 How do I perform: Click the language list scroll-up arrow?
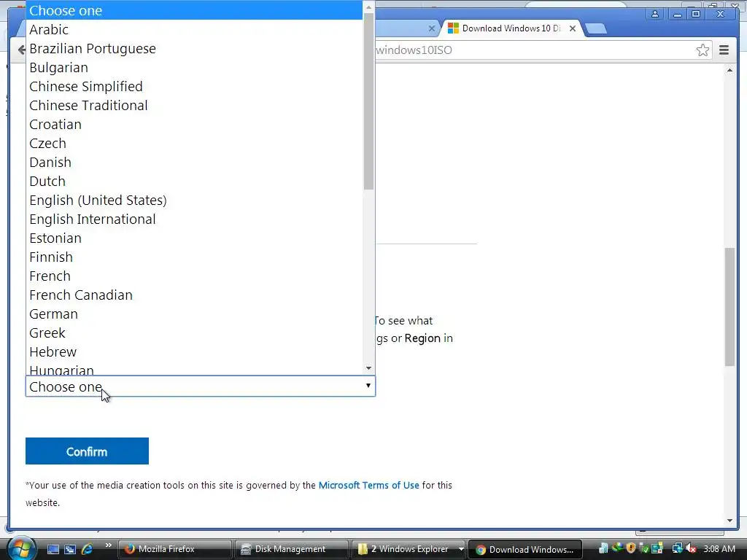coord(368,7)
